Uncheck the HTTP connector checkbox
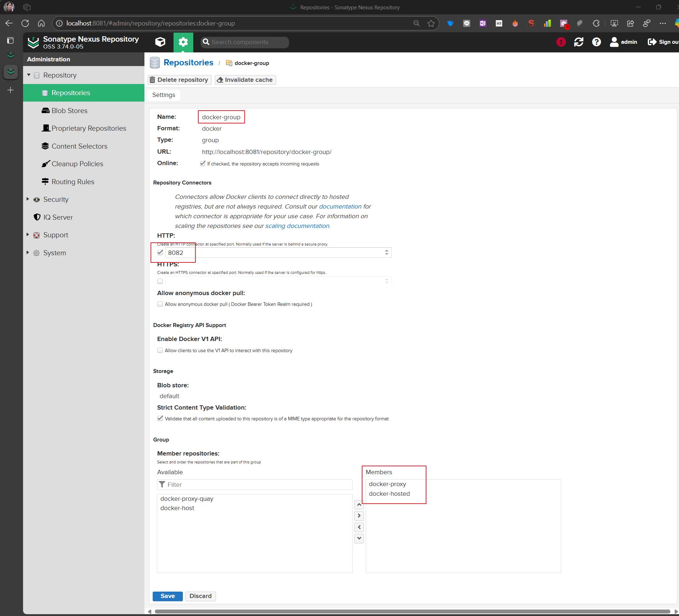Viewport: 679px width, 616px height. (x=160, y=252)
